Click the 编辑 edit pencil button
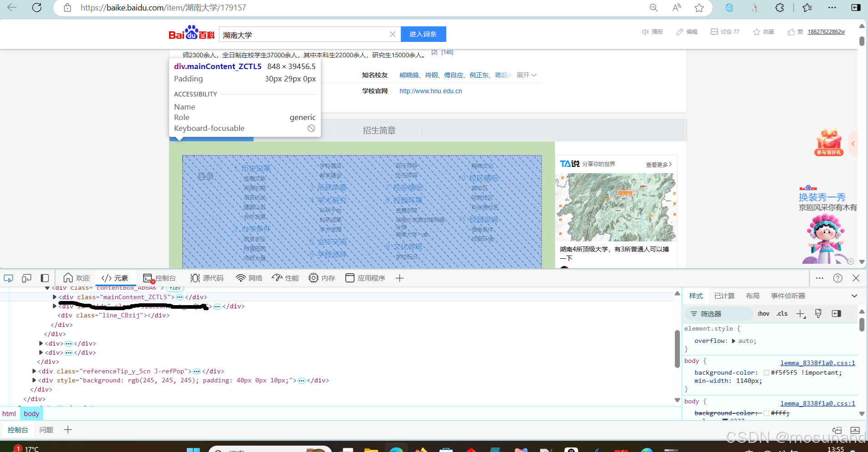Screen dimensions: 868x452 tap(687, 32)
